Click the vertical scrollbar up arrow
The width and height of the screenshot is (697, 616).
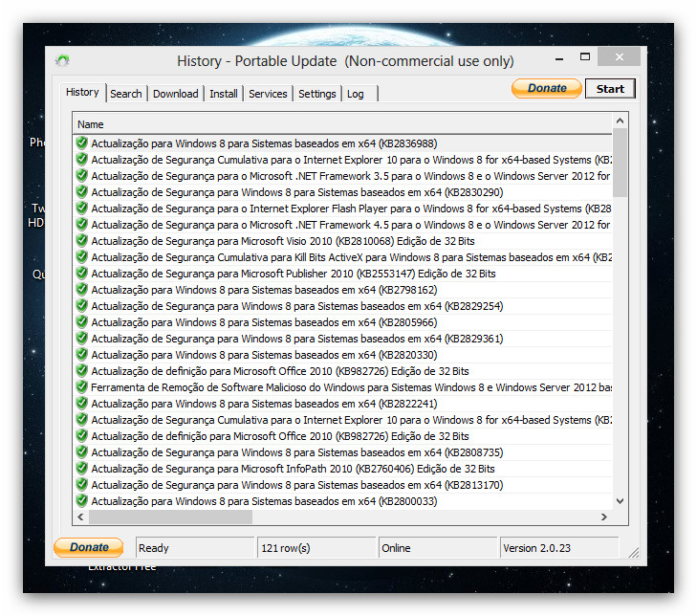621,121
